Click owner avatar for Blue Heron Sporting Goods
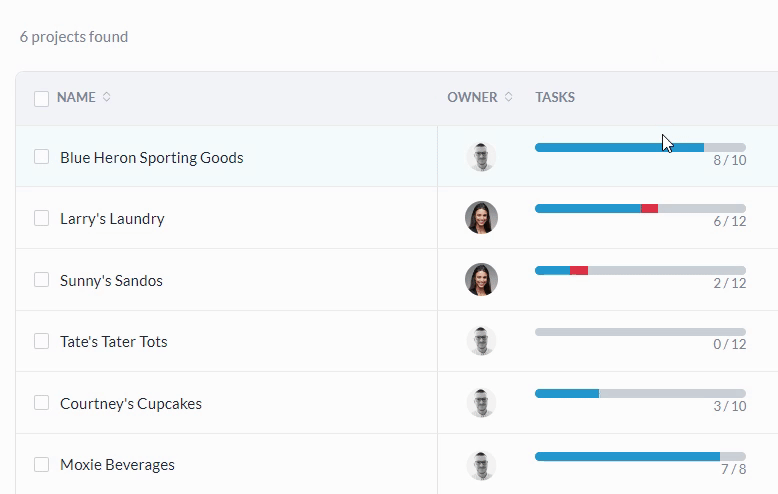Image resolution: width=778 pixels, height=494 pixels. click(481, 157)
